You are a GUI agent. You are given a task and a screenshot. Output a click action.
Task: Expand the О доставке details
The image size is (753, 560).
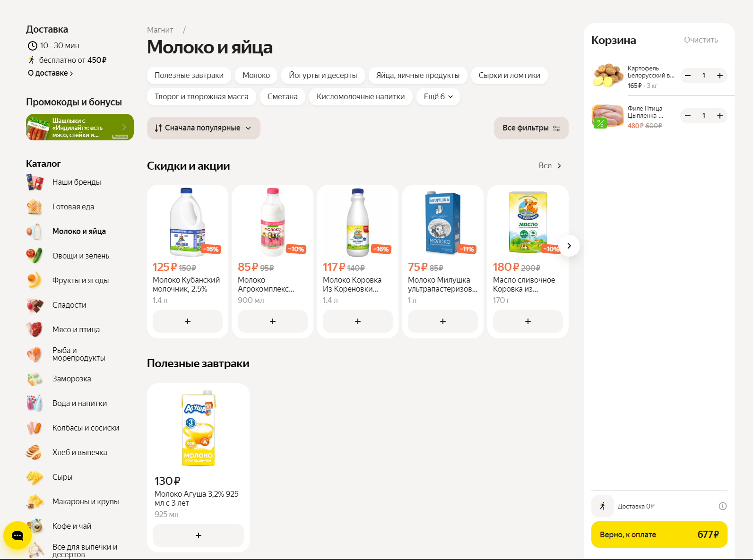click(50, 73)
